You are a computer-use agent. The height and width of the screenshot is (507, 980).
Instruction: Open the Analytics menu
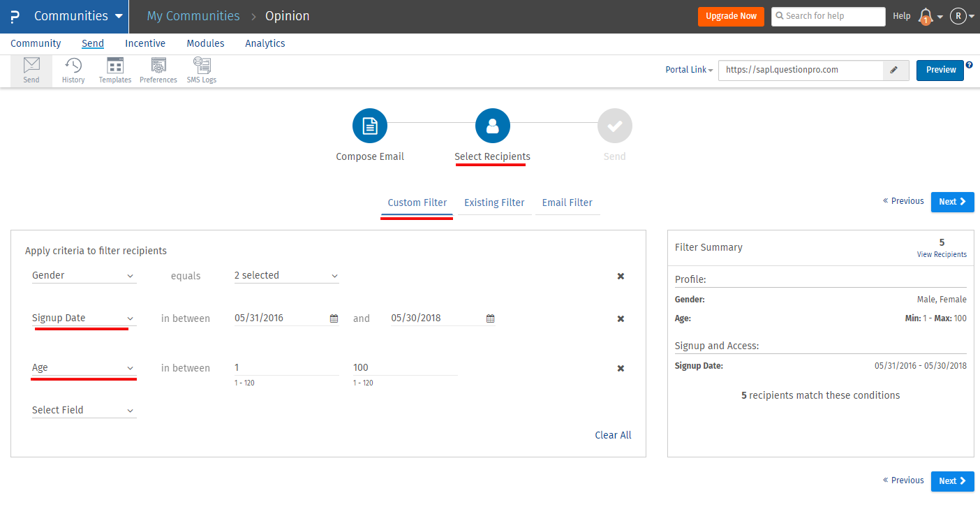265,43
